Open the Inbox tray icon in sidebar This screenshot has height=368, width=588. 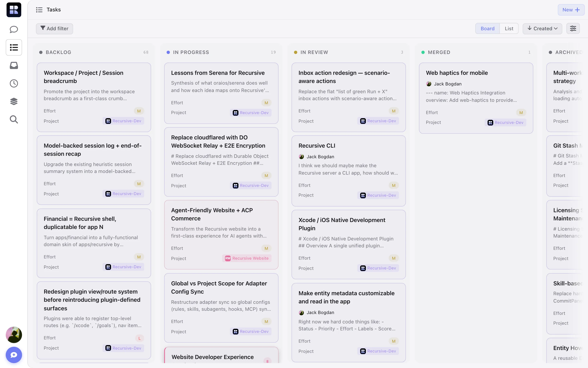[x=14, y=65]
